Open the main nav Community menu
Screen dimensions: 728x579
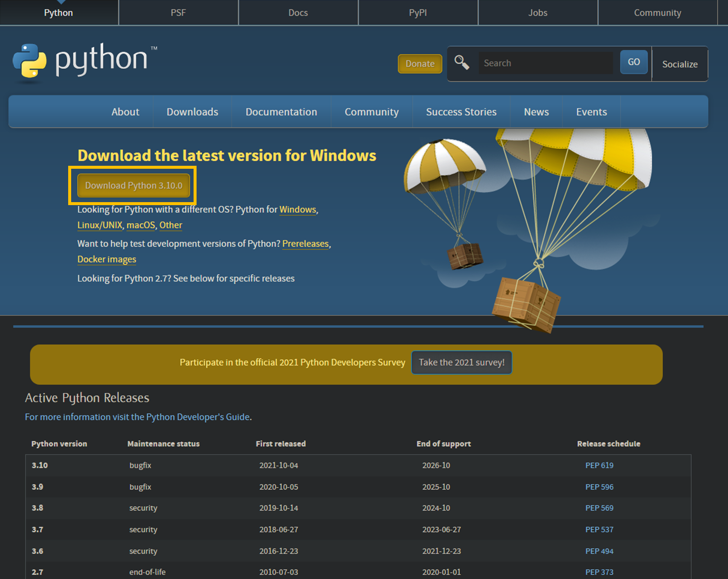point(372,112)
